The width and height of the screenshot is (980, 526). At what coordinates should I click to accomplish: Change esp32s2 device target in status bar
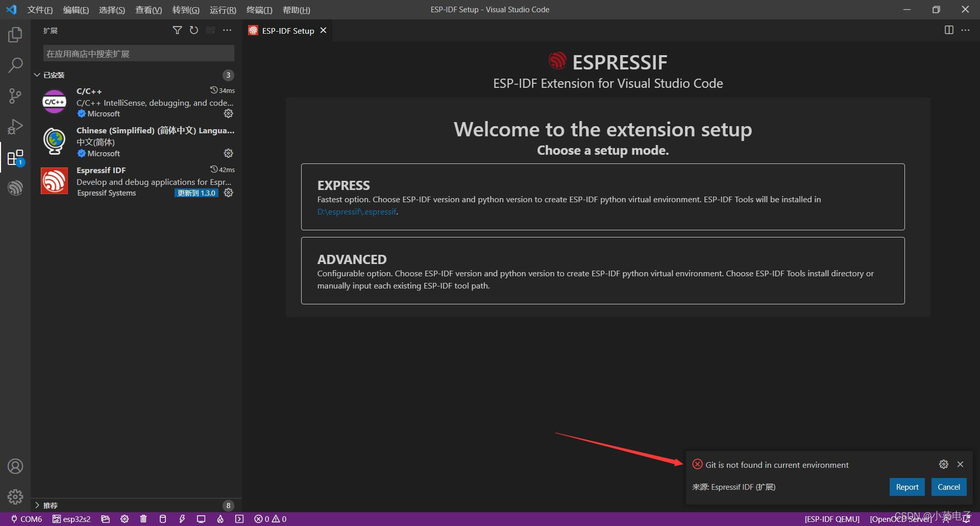71,519
